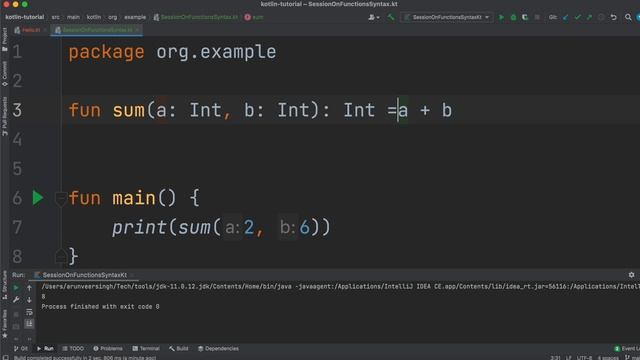This screenshot has height=360, width=640.
Task: Close the SessionOnFunctionsSyntax.kt editor tab
Action: pyautogui.click(x=137, y=30)
